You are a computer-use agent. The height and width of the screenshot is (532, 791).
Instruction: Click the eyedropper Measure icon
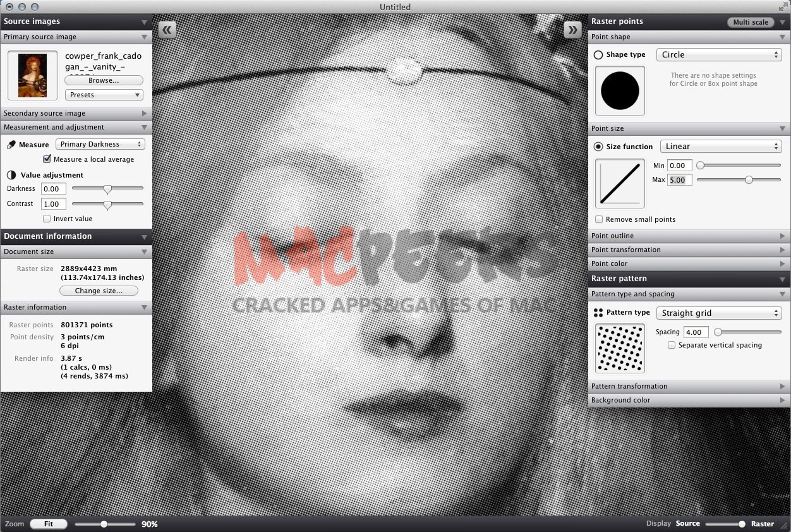tap(11, 145)
